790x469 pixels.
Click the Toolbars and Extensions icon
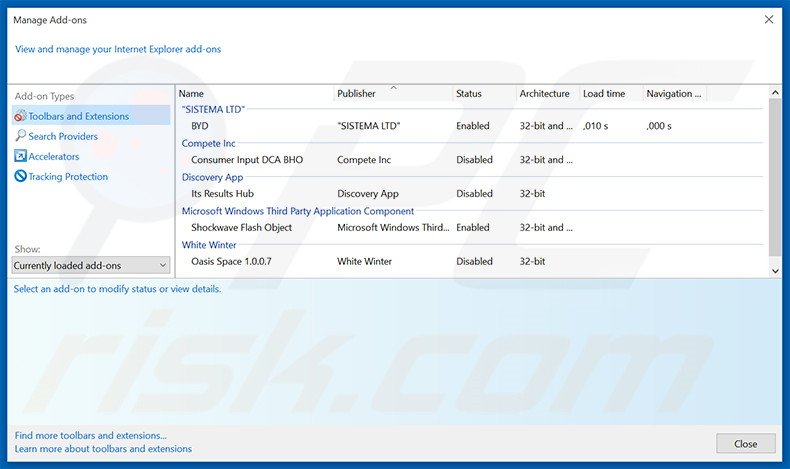[x=20, y=116]
